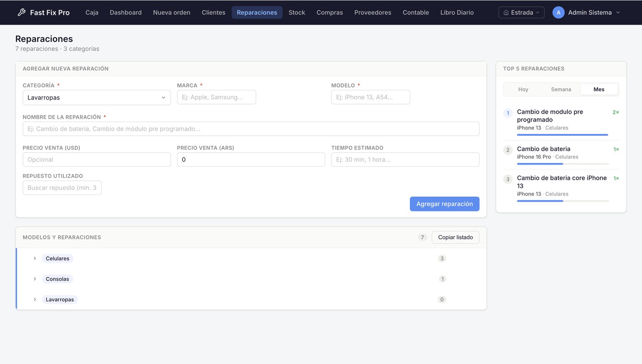The width and height of the screenshot is (642, 364).
Task: Click the rank 1 badge in Top 5
Action: [508, 113]
